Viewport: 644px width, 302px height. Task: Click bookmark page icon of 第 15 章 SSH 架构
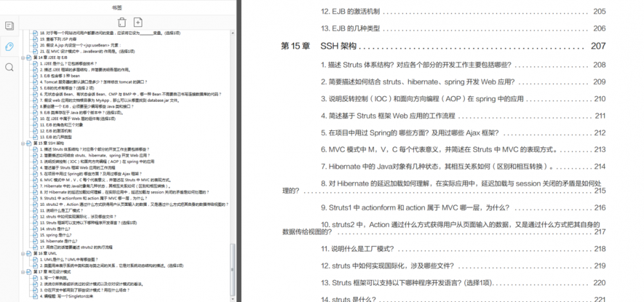[x=29, y=143]
